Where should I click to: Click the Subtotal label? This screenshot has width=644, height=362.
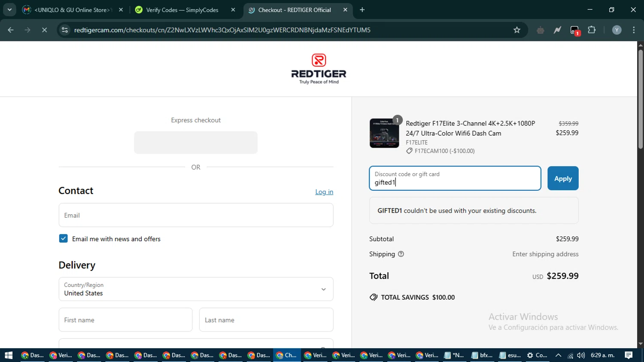(381, 239)
